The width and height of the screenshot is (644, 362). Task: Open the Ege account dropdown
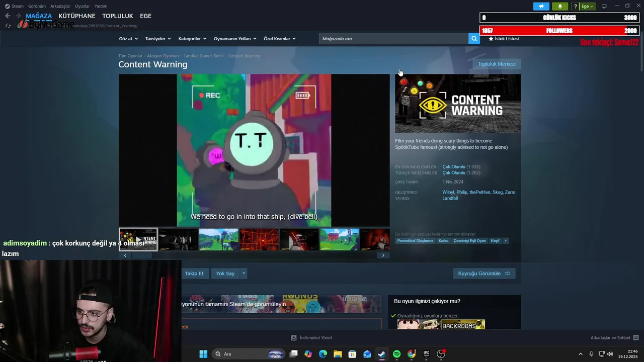click(x=587, y=7)
